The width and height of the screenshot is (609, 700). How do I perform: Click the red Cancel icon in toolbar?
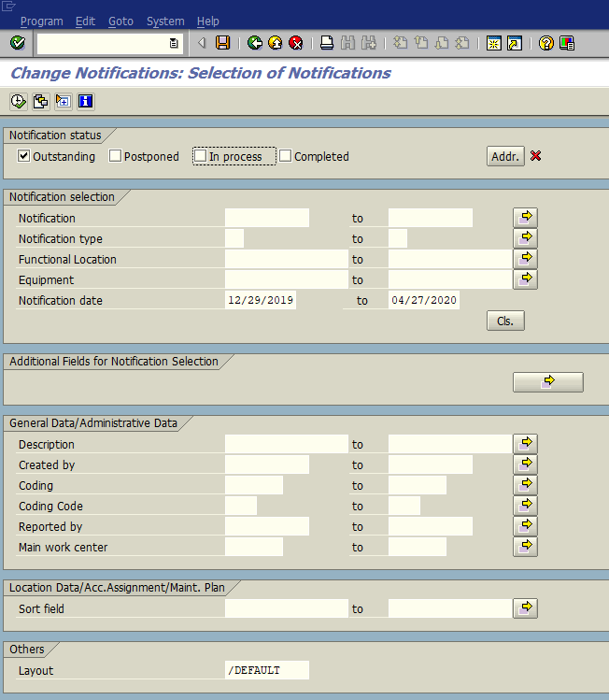click(x=295, y=43)
